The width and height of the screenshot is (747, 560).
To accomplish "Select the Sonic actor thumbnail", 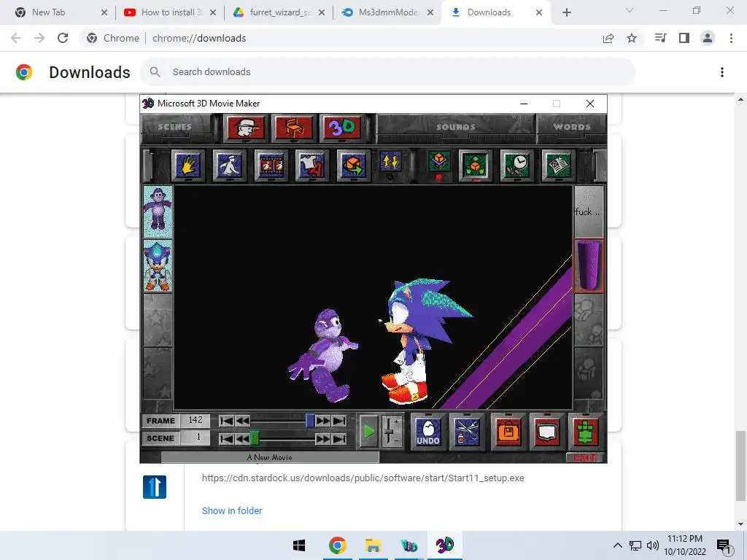I will point(158,265).
